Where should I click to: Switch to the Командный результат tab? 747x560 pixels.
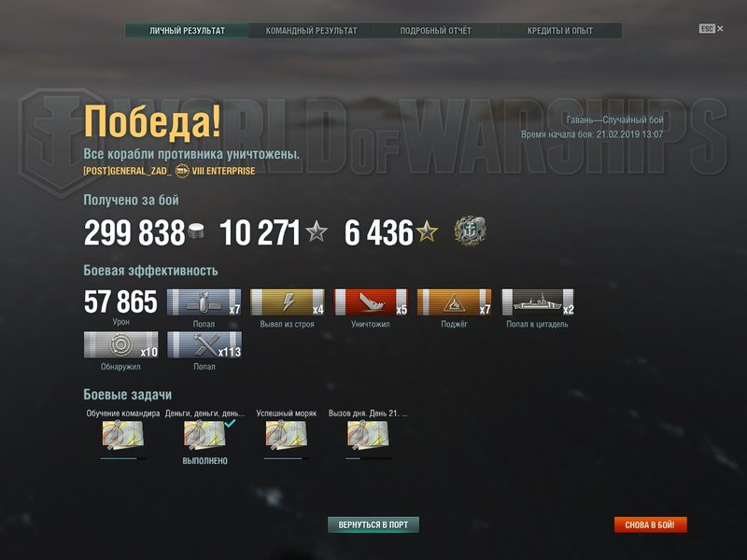click(311, 31)
